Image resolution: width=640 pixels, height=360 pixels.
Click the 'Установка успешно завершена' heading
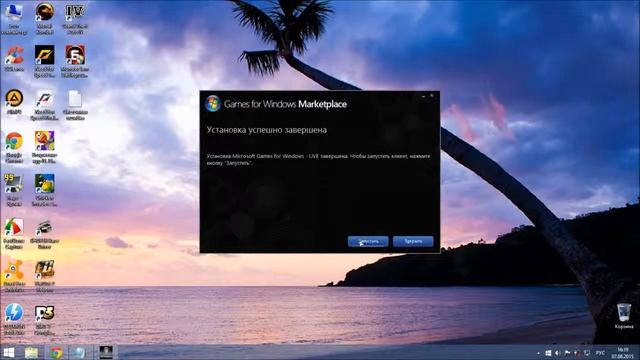(x=267, y=130)
